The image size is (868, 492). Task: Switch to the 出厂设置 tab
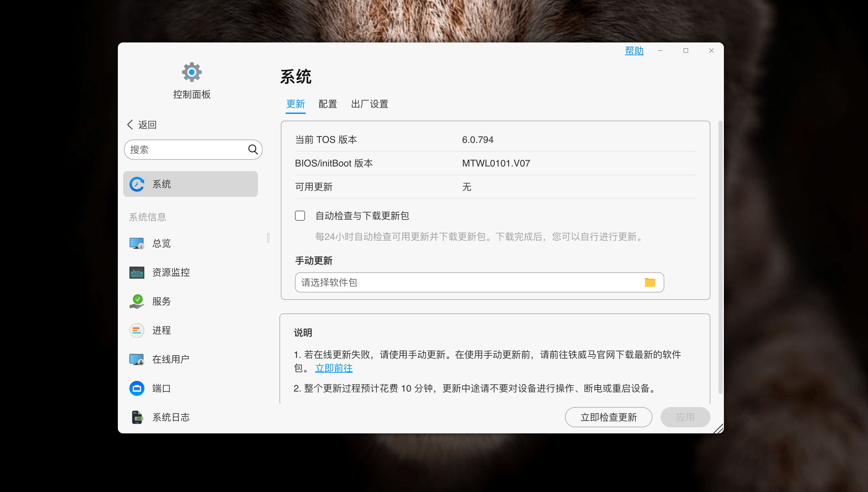[x=369, y=104]
